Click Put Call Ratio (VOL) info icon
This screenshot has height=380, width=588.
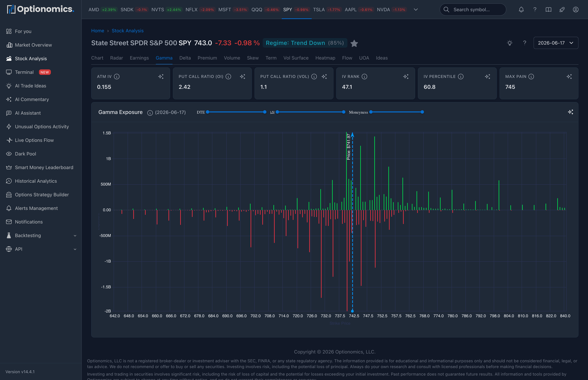coord(314,77)
